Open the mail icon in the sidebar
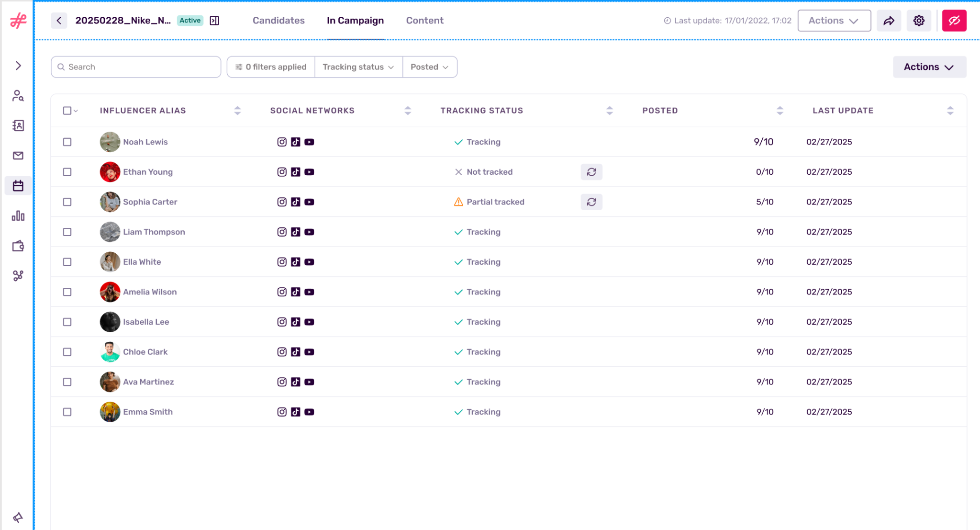The width and height of the screenshot is (980, 530). pyautogui.click(x=18, y=156)
